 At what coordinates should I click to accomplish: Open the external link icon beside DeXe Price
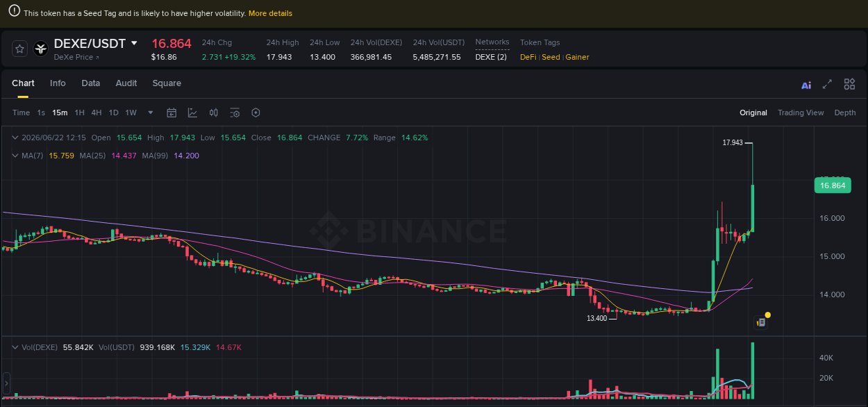point(97,58)
